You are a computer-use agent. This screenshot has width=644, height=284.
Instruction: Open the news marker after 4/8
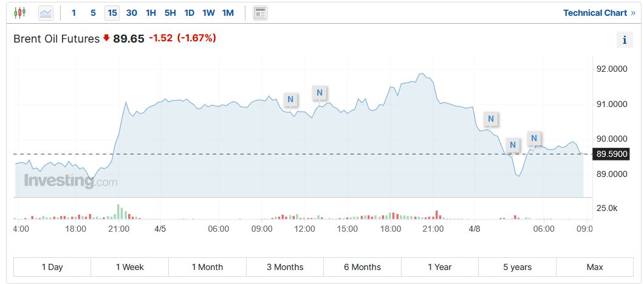pyautogui.click(x=490, y=118)
